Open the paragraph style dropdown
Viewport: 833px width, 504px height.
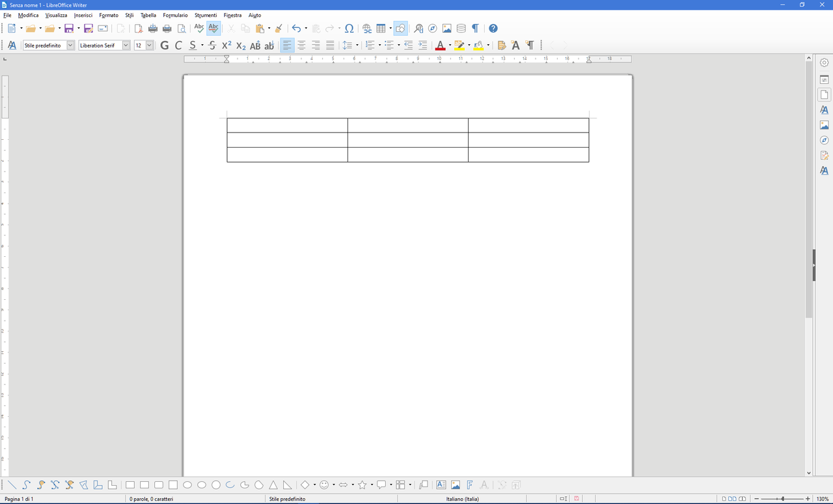point(70,46)
